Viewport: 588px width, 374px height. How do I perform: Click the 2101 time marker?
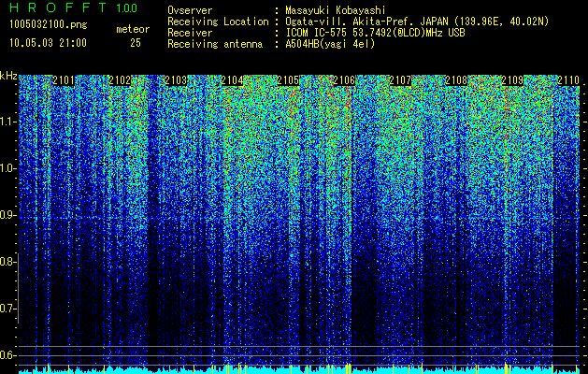click(x=64, y=80)
